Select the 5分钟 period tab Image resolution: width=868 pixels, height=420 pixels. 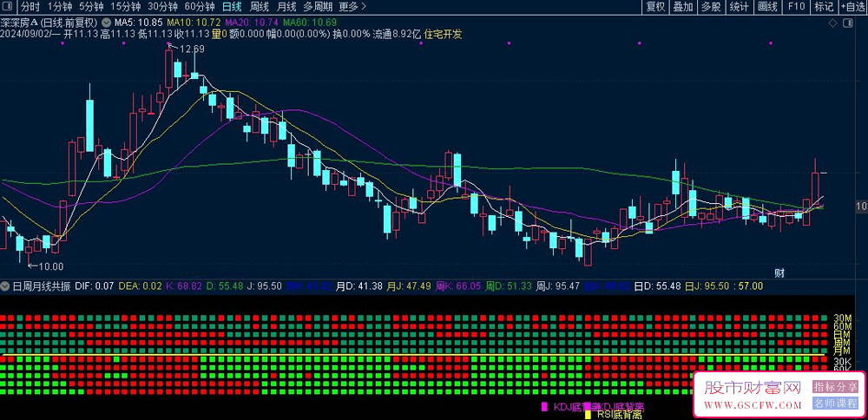(x=91, y=7)
